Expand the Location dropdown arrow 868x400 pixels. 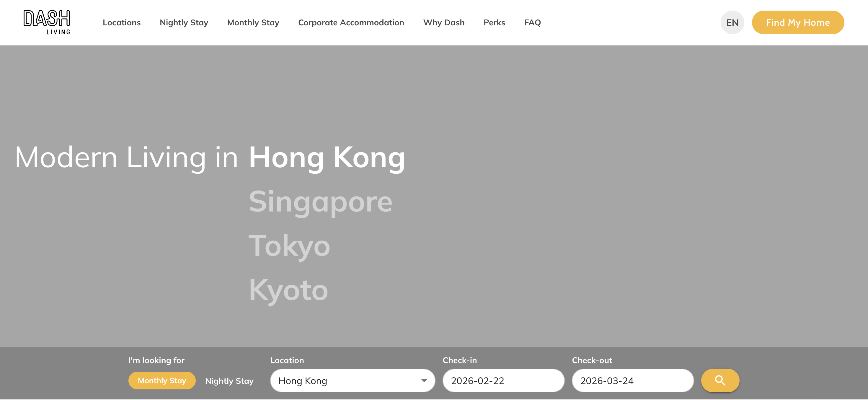pos(424,381)
